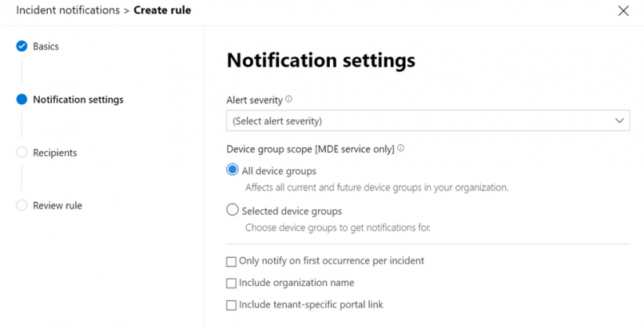Viewport: 644px width, 329px height.
Task: Check the Include organization name box
Action: coord(231,283)
